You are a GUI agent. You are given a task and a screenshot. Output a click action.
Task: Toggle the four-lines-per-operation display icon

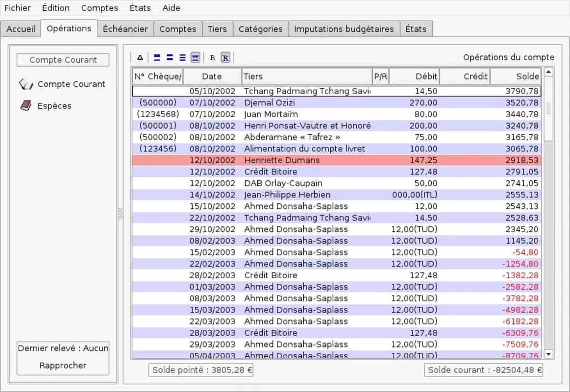(195, 57)
